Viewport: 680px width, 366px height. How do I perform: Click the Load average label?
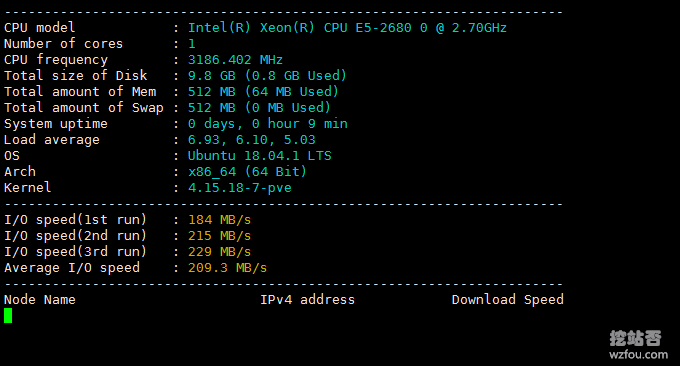tap(52, 140)
